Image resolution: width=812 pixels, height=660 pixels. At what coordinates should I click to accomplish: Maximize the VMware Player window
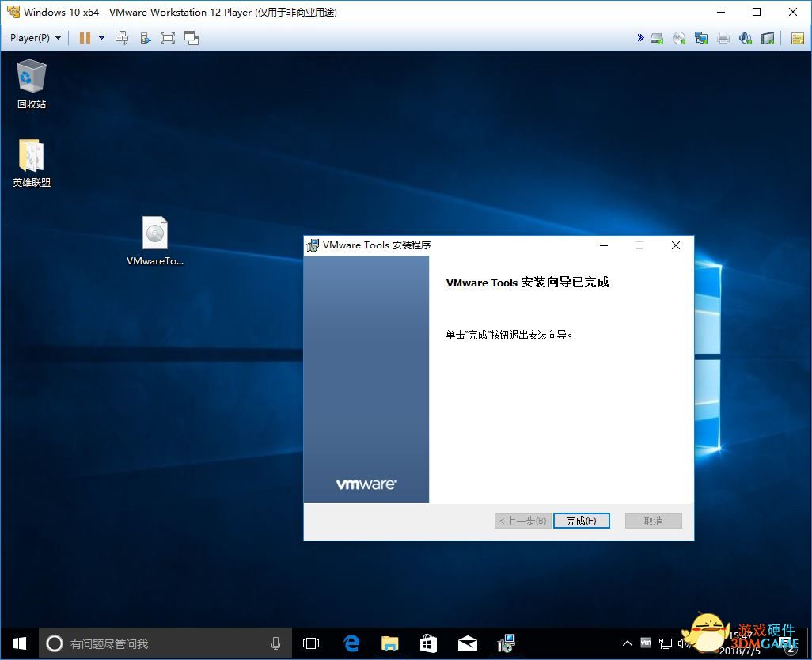click(757, 12)
